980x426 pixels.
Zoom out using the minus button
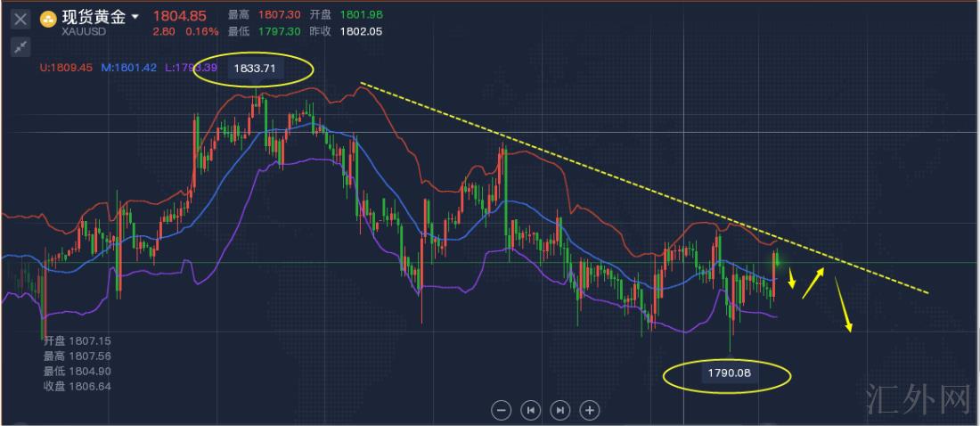[501, 410]
